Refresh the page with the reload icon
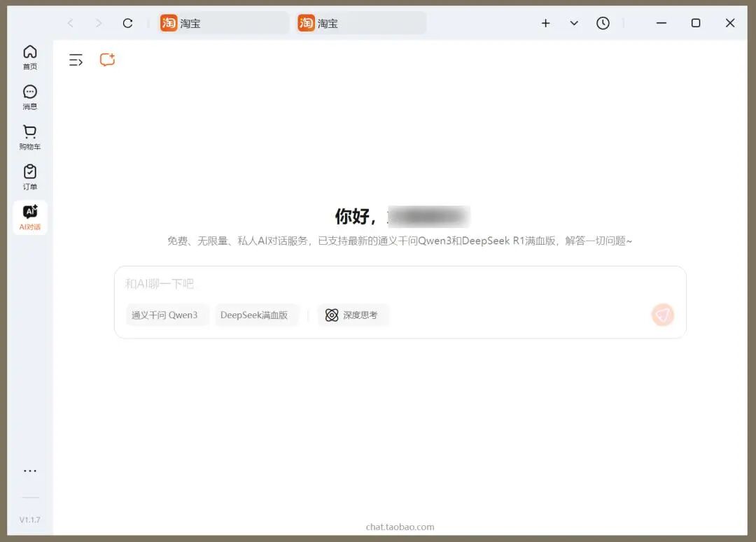 (127, 22)
